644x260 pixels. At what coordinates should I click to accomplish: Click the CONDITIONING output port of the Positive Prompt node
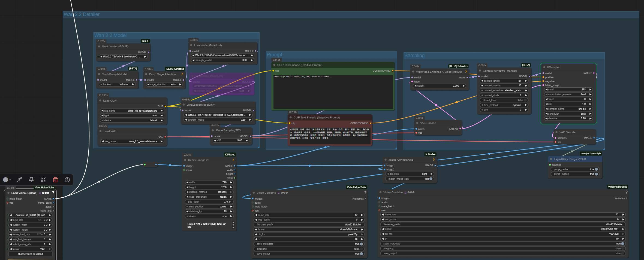393,71
